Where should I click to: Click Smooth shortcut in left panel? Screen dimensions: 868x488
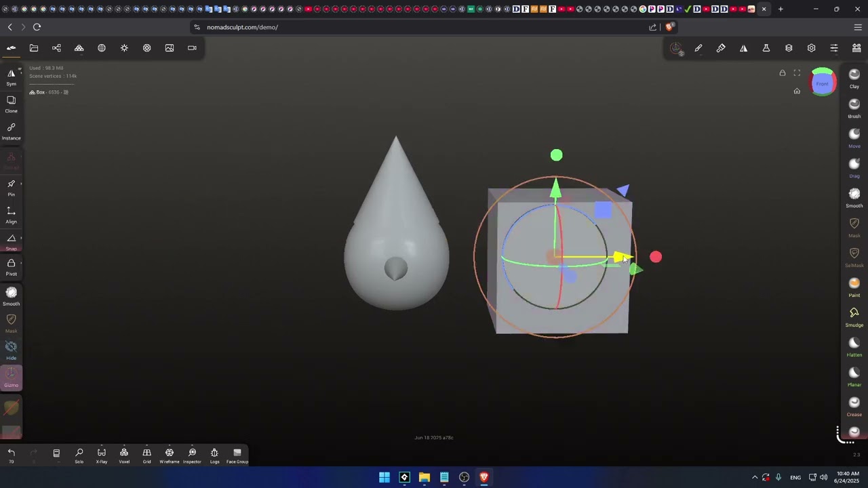[12, 296]
